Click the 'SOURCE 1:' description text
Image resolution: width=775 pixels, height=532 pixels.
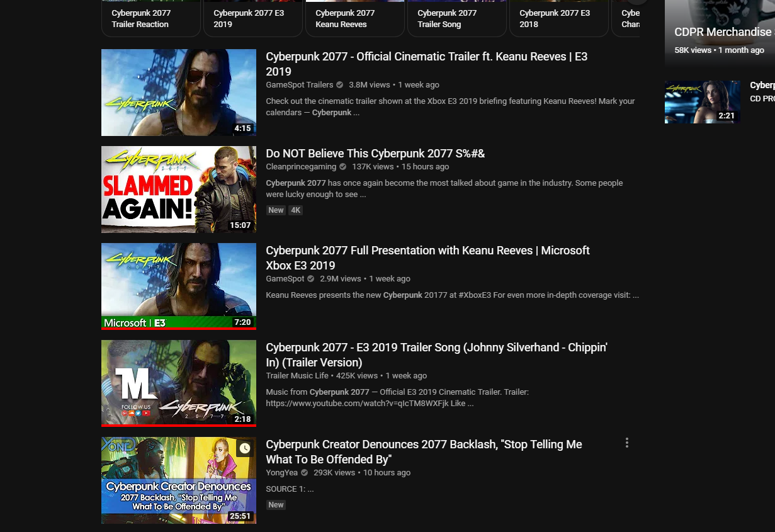(290, 489)
